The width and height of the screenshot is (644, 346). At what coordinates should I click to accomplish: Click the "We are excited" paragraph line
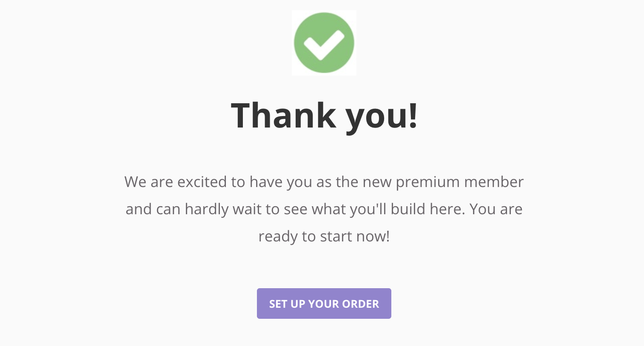pos(324,182)
